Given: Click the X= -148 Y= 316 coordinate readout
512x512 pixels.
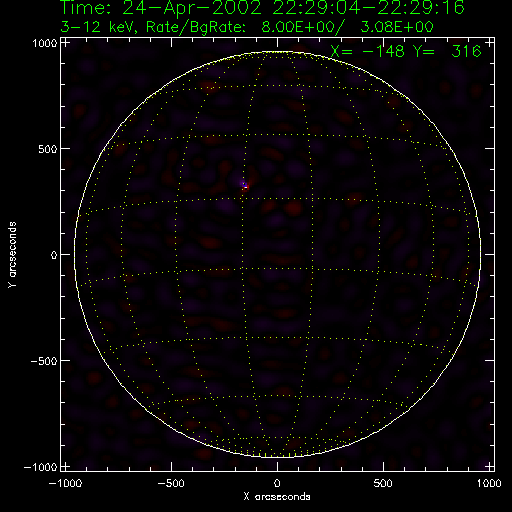Looking at the screenshot, I should [x=406, y=51].
